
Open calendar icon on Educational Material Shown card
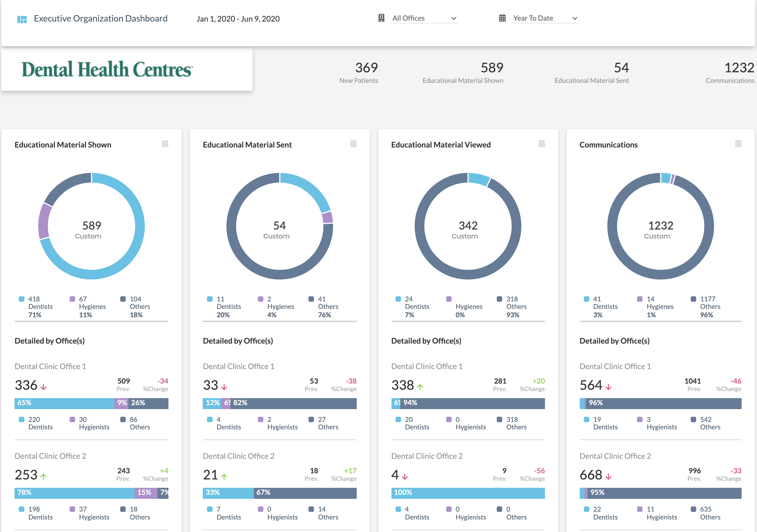[165, 144]
